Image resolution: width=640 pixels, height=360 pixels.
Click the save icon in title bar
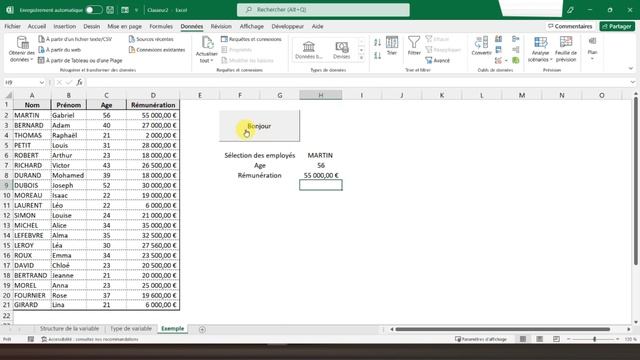tap(110, 10)
